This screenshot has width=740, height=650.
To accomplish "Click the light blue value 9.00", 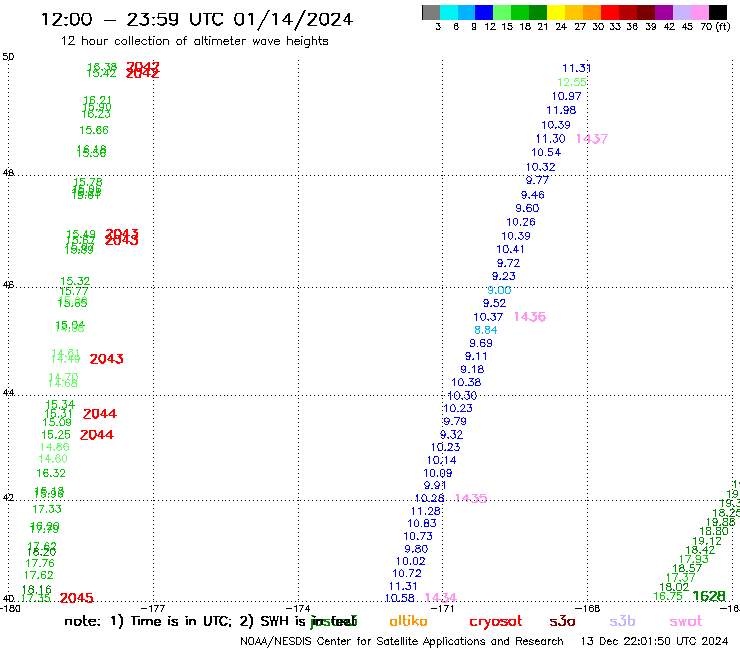I will pos(499,290).
